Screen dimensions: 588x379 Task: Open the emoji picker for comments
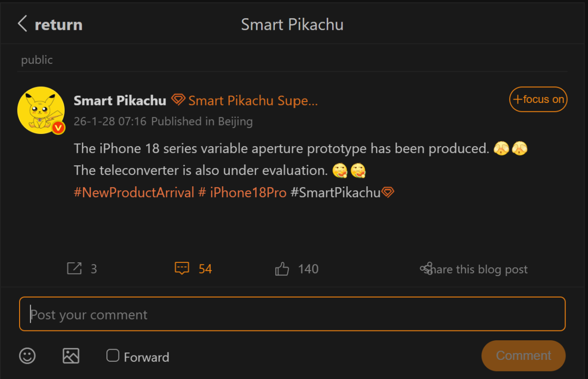pos(27,356)
